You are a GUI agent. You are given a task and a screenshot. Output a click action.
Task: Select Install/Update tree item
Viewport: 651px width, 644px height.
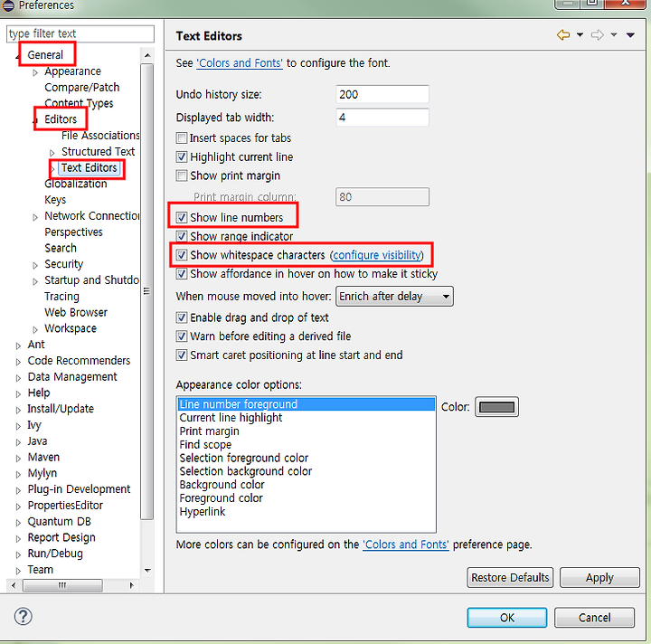tap(61, 409)
